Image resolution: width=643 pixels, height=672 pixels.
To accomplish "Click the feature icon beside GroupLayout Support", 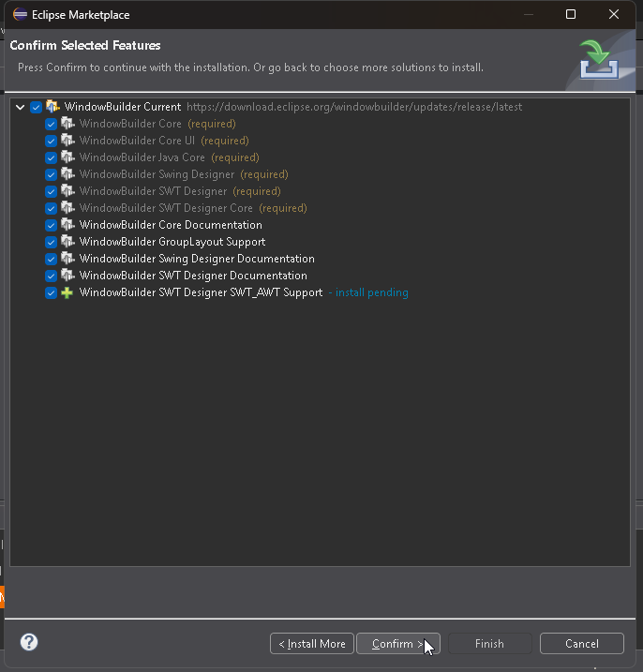I will click(67, 241).
